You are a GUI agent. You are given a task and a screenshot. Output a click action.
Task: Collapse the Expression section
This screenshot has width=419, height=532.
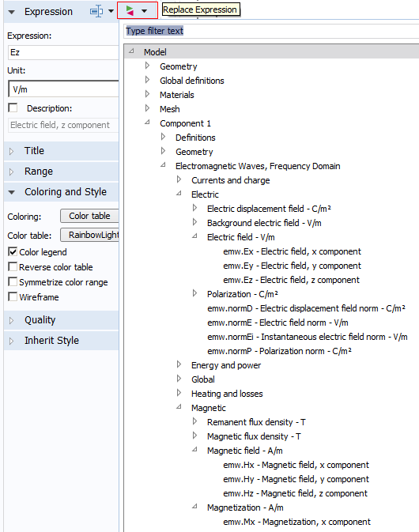[12, 12]
